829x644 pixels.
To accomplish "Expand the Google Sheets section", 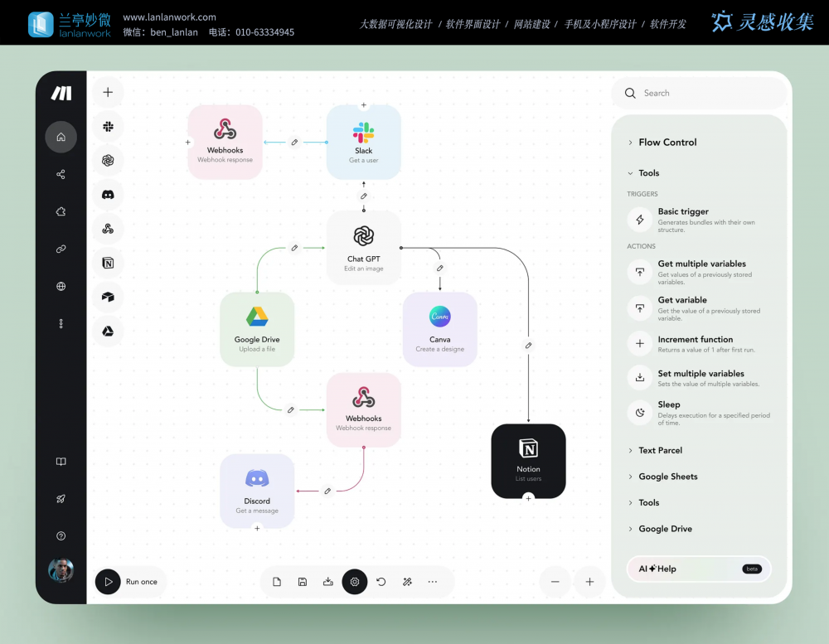I will tap(667, 477).
